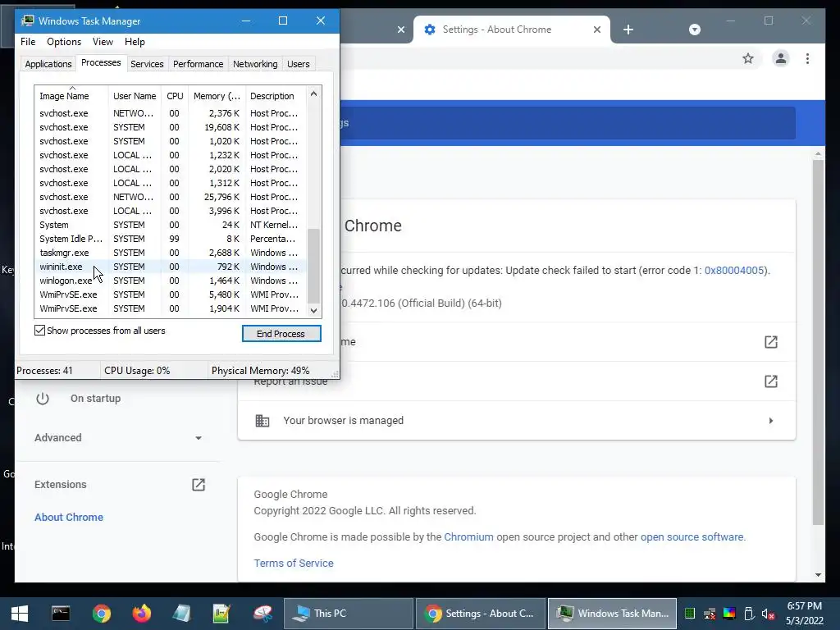Close the Settings - About Chrome tab
Viewport: 840px width, 630px height.
click(597, 30)
